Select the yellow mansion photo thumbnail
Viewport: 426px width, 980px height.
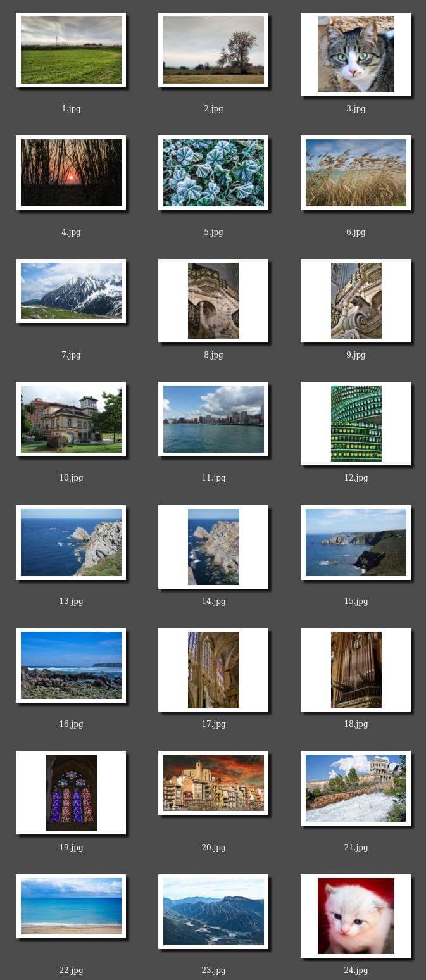pyautogui.click(x=71, y=418)
